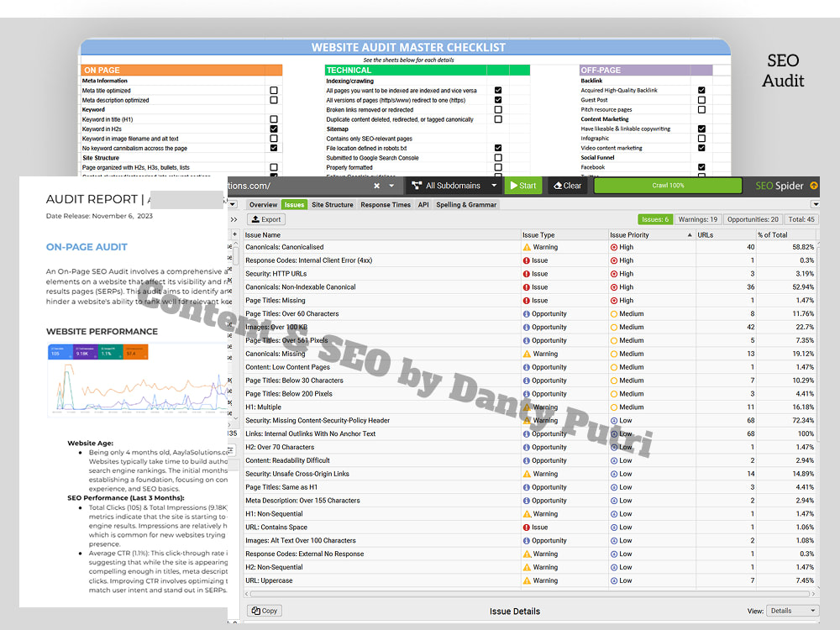
Task: Click the Export button
Action: coord(266,219)
